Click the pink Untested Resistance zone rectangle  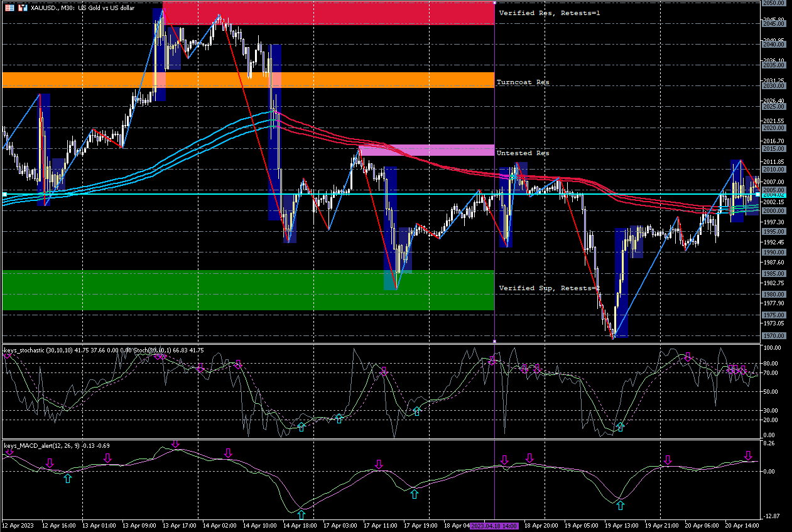pos(426,150)
